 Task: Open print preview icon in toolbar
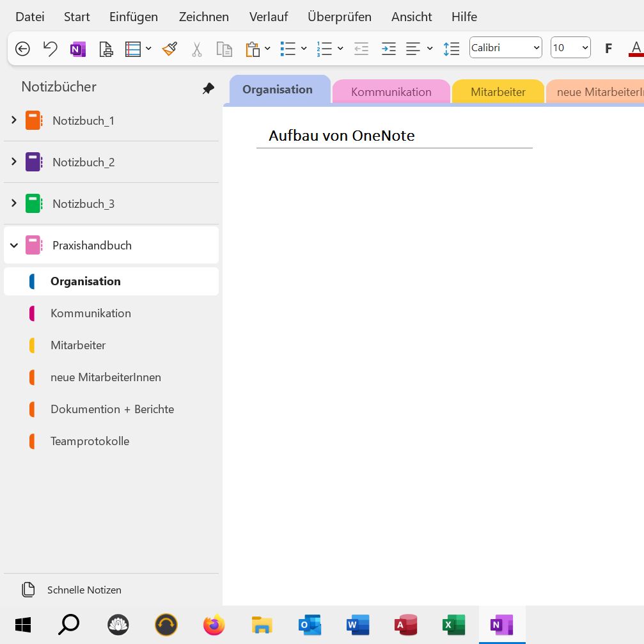tap(106, 49)
